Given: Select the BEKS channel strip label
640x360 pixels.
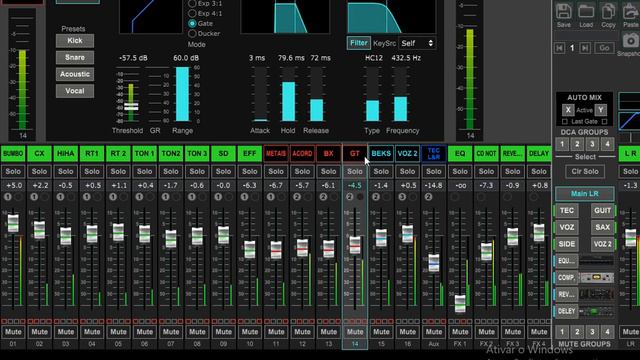Looking at the screenshot, I should [381, 153].
